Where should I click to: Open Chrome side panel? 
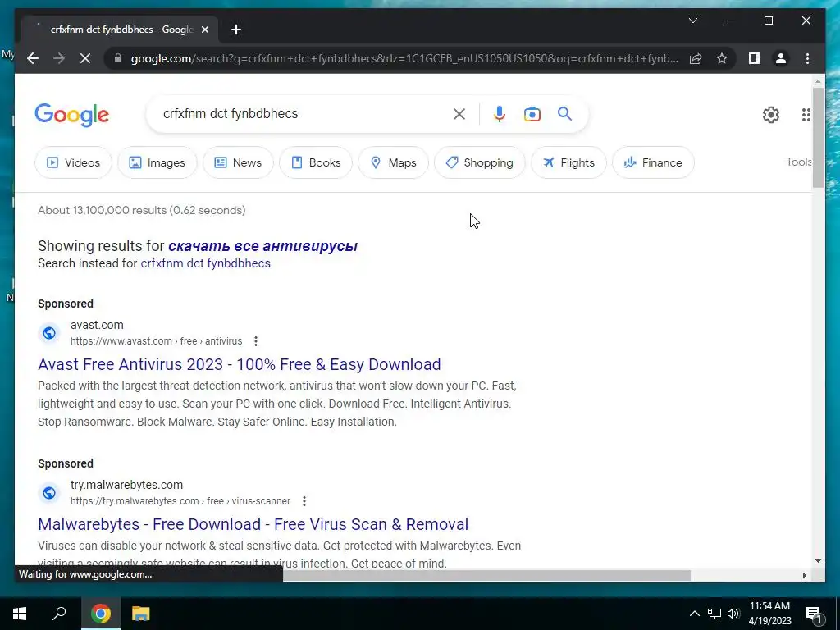(x=755, y=58)
